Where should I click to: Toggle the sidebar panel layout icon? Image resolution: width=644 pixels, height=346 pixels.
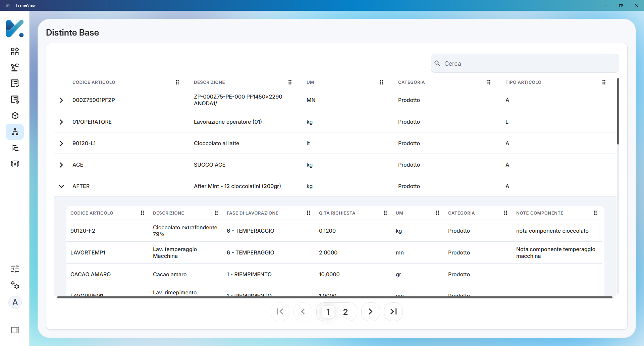point(15,330)
